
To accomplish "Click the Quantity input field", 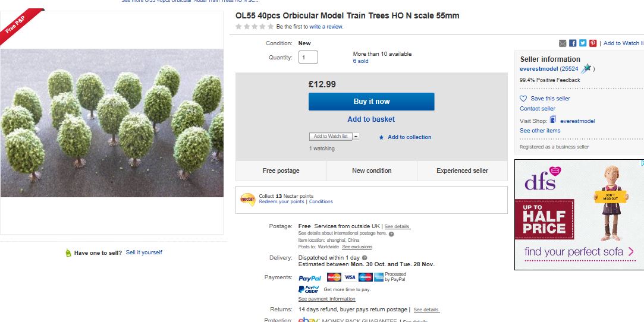I will point(308,58).
